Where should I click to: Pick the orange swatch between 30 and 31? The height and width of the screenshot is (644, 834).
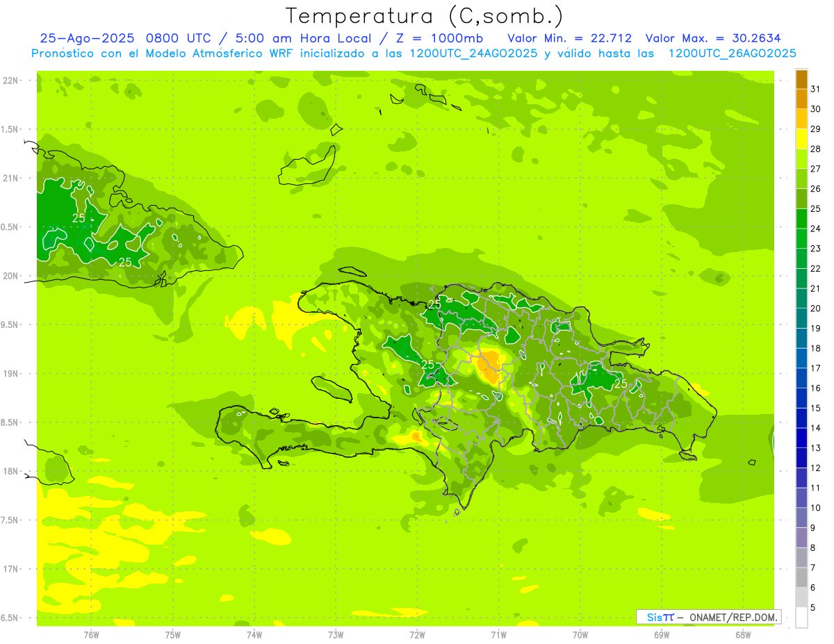click(x=801, y=99)
